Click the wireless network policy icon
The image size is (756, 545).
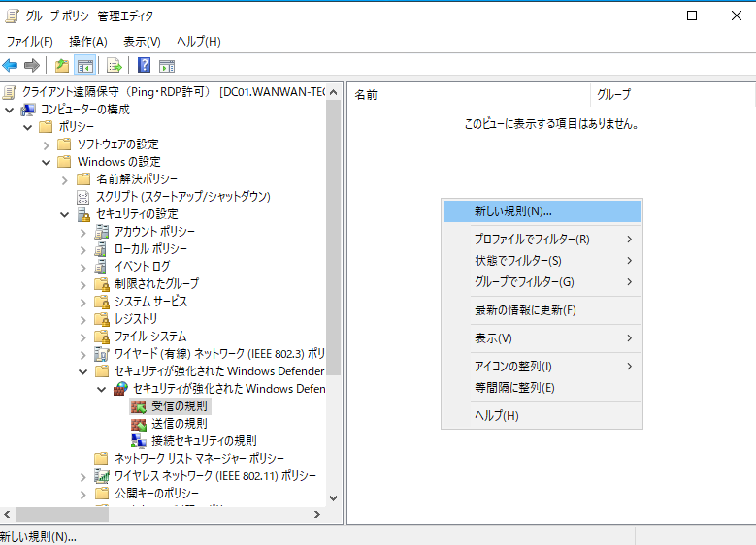coord(102,476)
